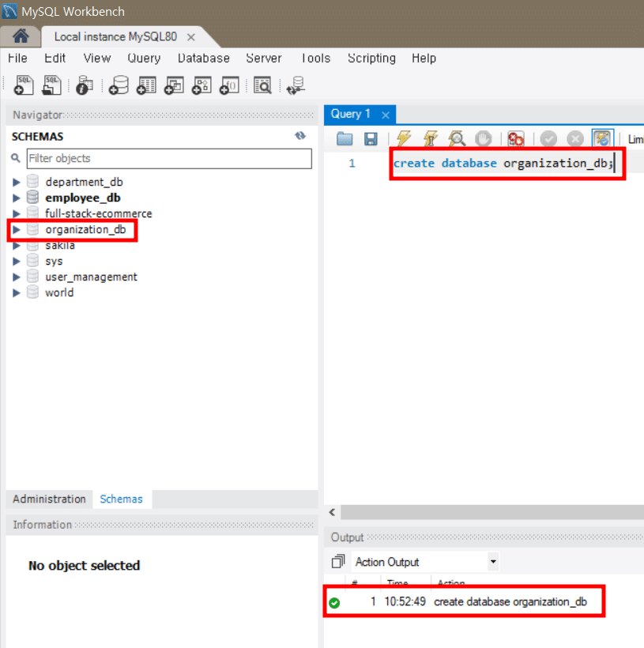The image size is (644, 648).
Task: Create a new view icon
Action: (x=174, y=85)
